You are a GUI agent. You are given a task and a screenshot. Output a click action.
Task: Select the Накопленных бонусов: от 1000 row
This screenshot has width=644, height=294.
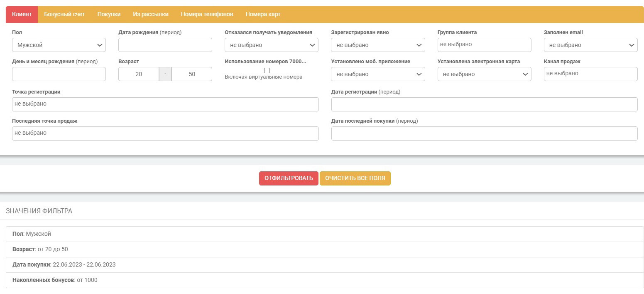[325, 280]
